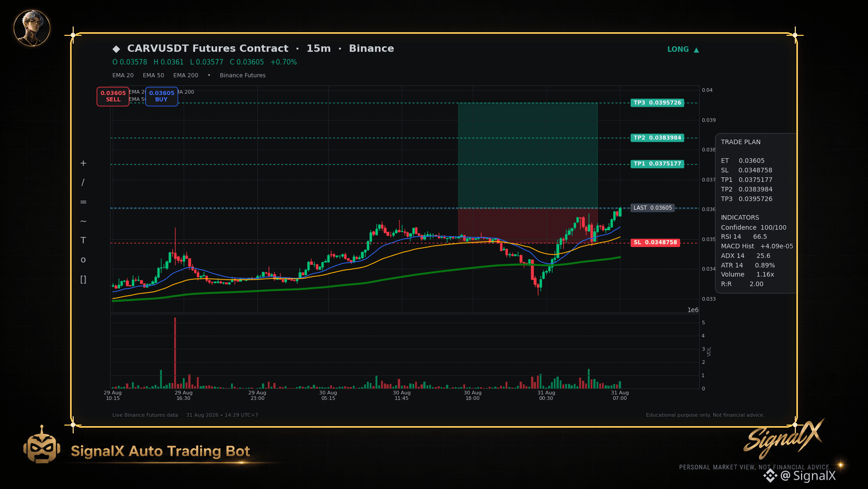Click the TP3 row in Trade Plan panel
The height and width of the screenshot is (489, 868).
pyautogui.click(x=747, y=199)
